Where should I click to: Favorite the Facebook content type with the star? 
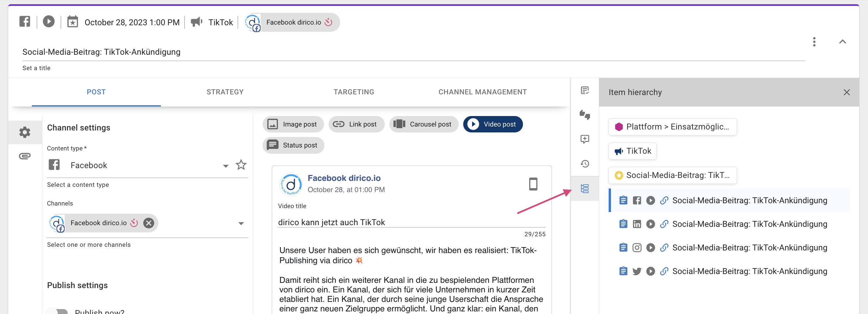(x=241, y=165)
